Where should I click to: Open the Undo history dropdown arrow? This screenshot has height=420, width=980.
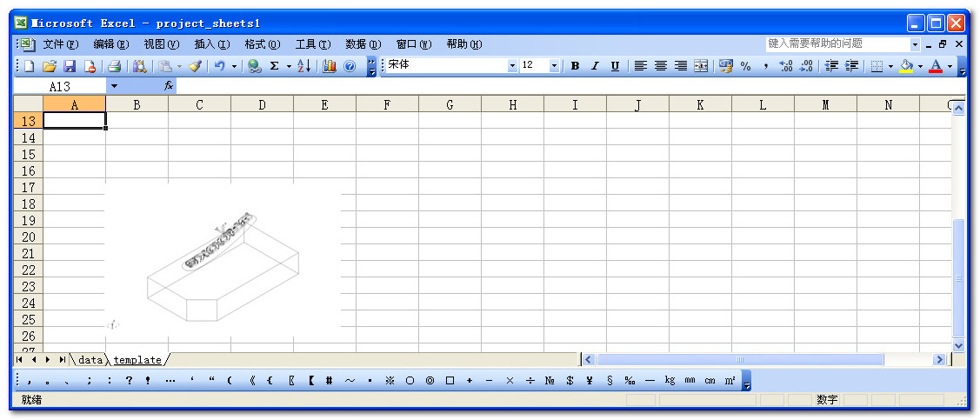pos(235,66)
